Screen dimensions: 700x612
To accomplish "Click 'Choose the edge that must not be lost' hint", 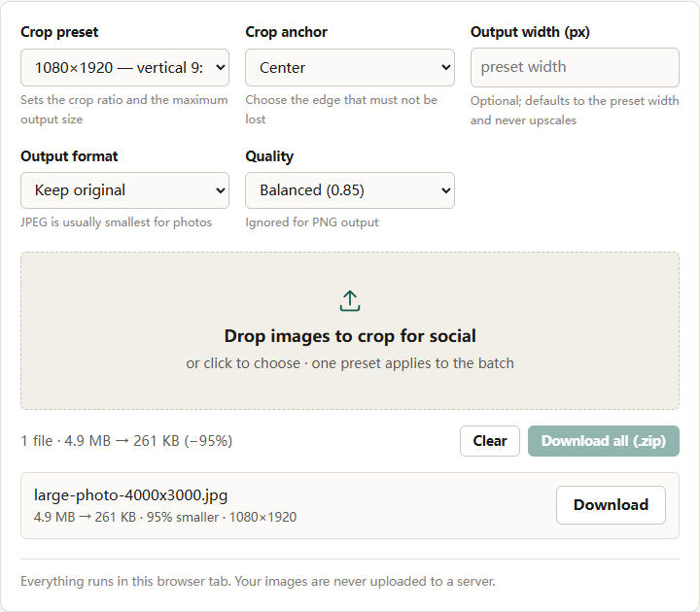I will point(341,109).
